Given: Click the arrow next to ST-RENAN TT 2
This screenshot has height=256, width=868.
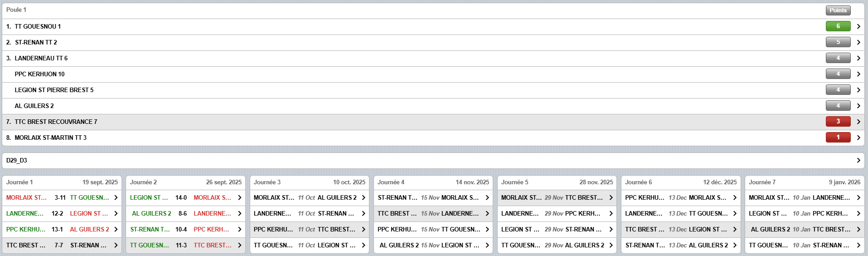Looking at the screenshot, I should click(858, 42).
